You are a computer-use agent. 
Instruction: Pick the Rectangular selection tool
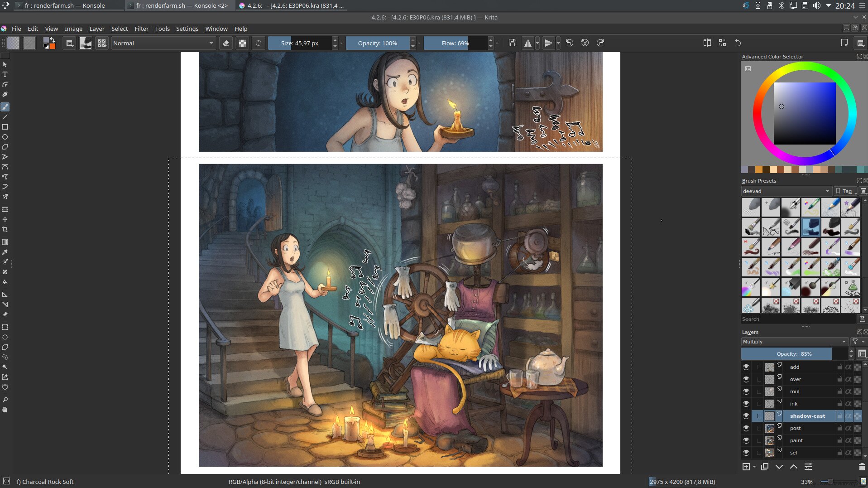(x=5, y=327)
